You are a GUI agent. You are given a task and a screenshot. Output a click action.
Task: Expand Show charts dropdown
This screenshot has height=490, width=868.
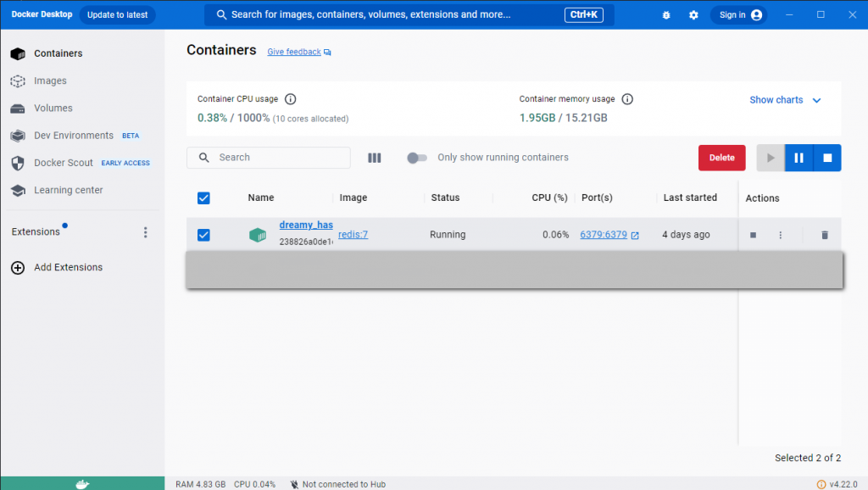coord(785,100)
